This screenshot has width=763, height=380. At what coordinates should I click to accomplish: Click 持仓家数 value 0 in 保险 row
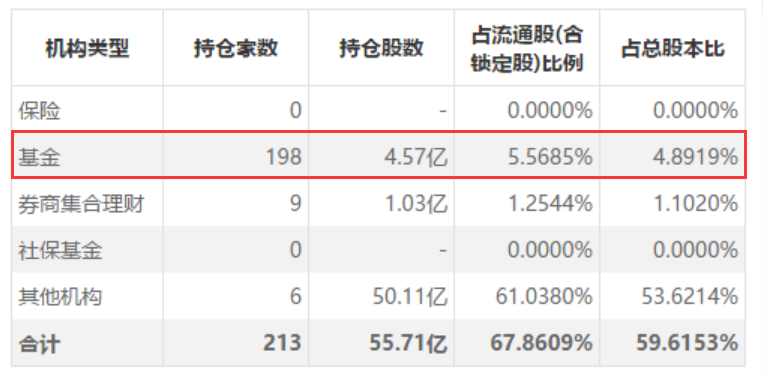tap(295, 111)
